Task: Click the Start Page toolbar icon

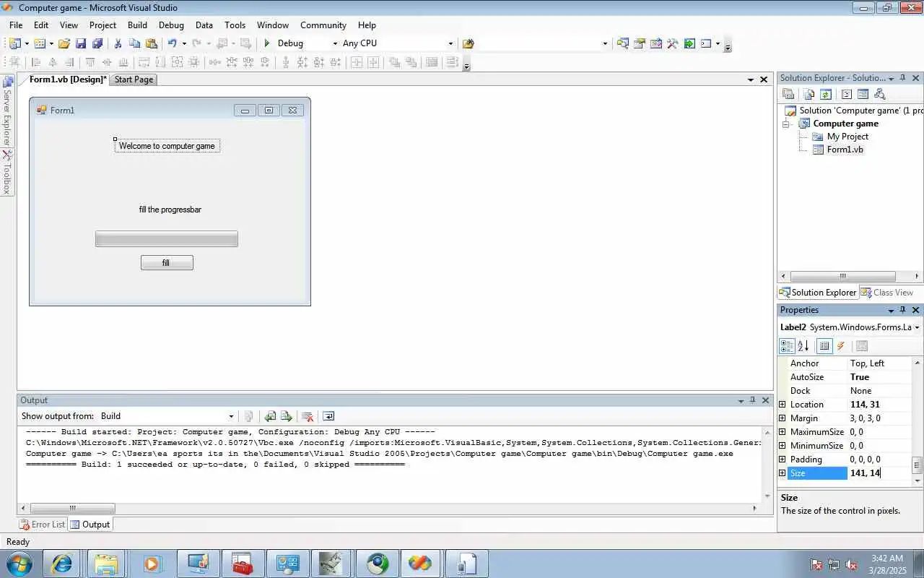Action: pyautogui.click(x=689, y=43)
